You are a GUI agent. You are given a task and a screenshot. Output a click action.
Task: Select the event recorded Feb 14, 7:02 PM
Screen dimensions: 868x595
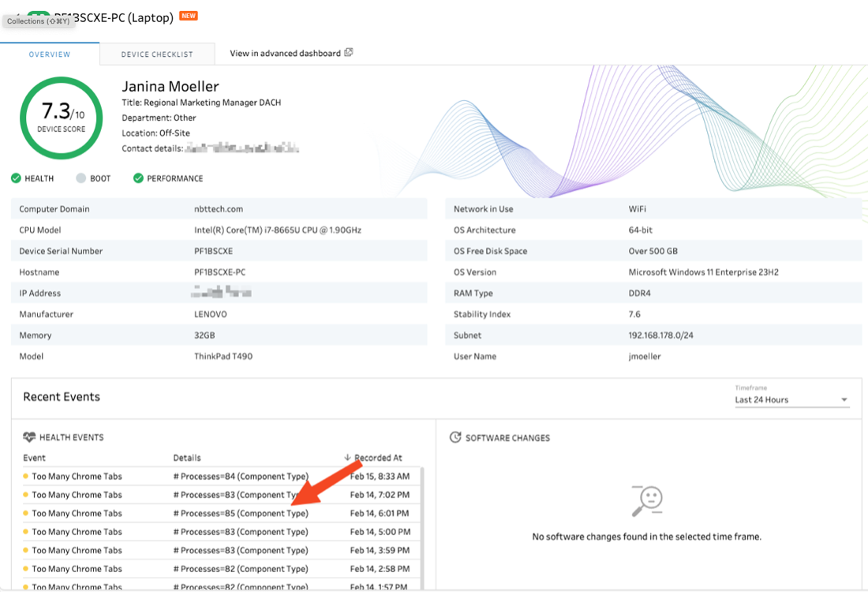[x=222, y=495]
